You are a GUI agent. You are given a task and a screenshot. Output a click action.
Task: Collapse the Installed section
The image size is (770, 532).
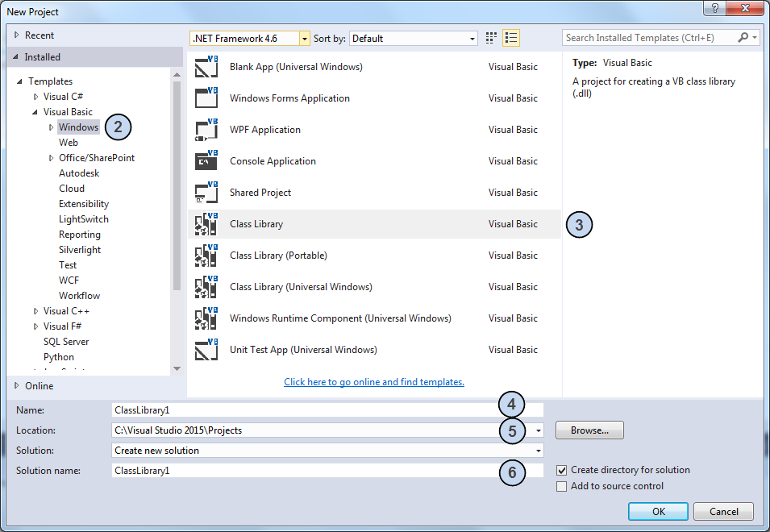coord(15,57)
